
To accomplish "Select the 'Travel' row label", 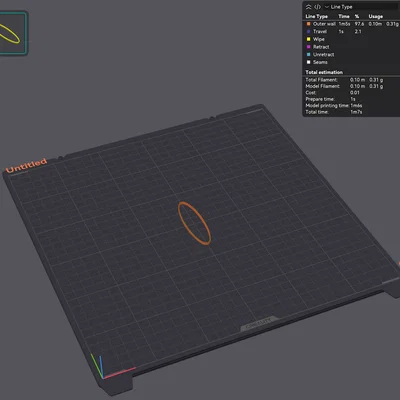I will (320, 31).
